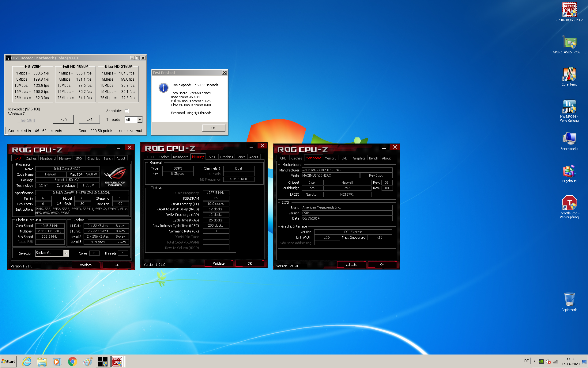Click the Intel Core i3 4370 name field
Screen dimensions: 588x368
(x=67, y=169)
